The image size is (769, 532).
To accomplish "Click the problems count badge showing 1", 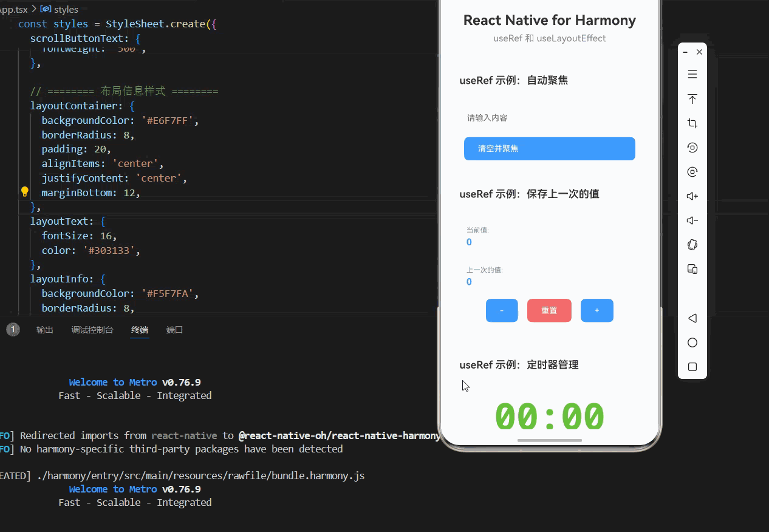I will (13, 330).
